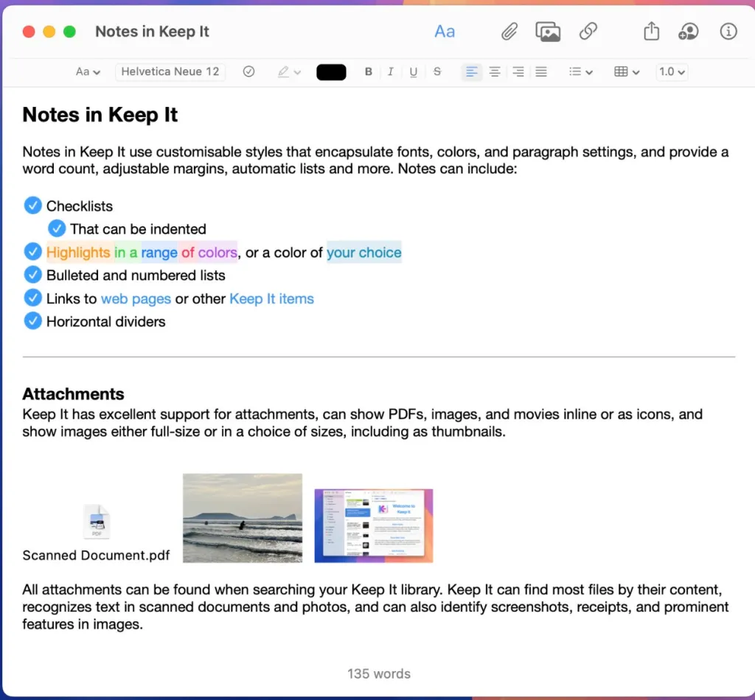
Task: Align text right
Action: [518, 72]
